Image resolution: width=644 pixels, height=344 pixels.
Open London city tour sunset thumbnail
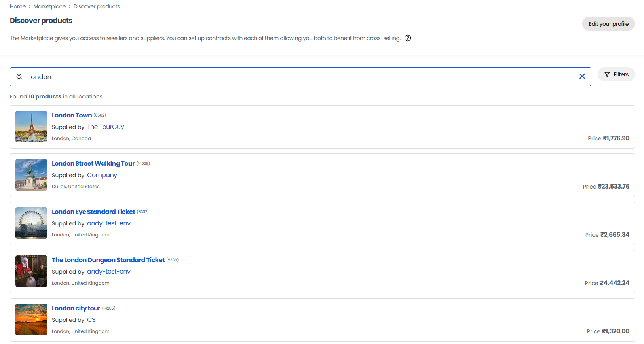(31, 319)
